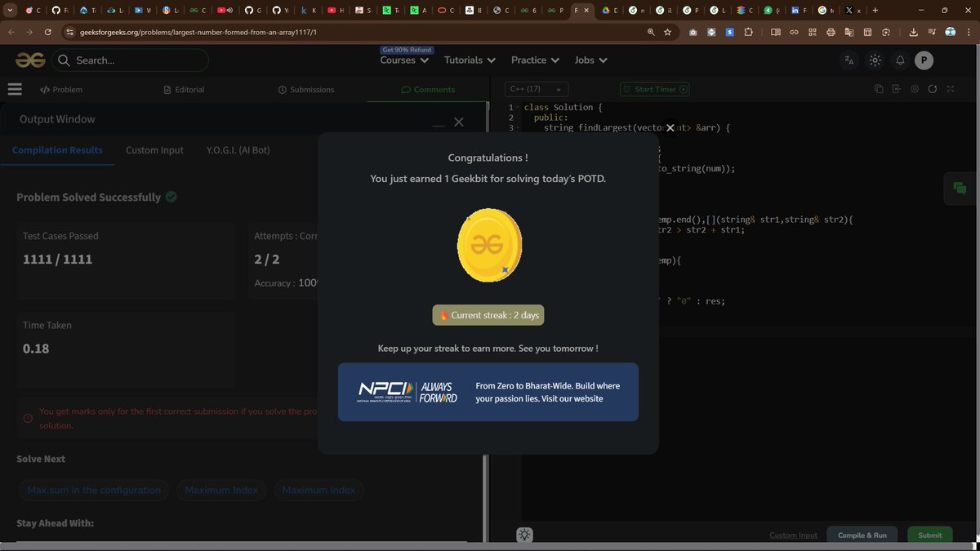Reset code with the refresh icon
The image size is (980, 551).
[x=933, y=89]
